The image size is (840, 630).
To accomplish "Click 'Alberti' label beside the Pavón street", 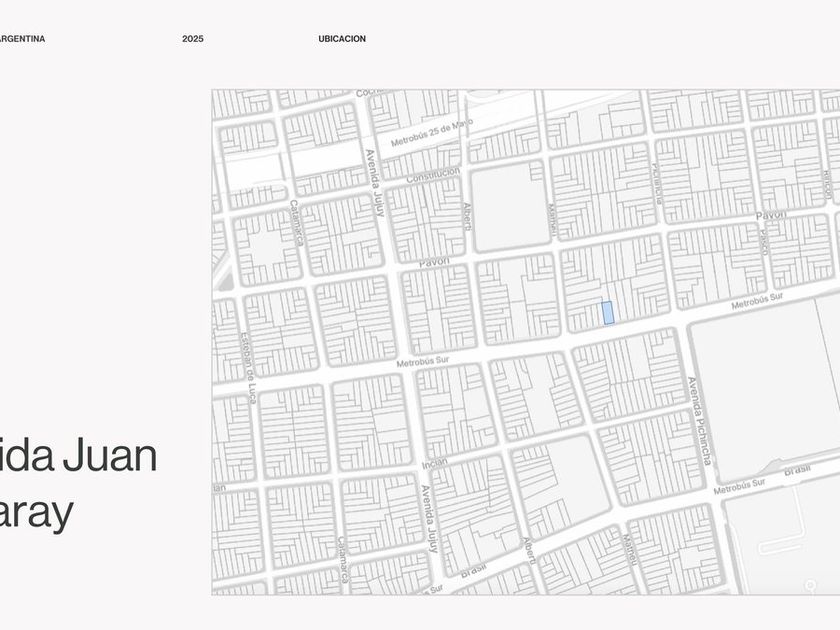I will 468,218.
